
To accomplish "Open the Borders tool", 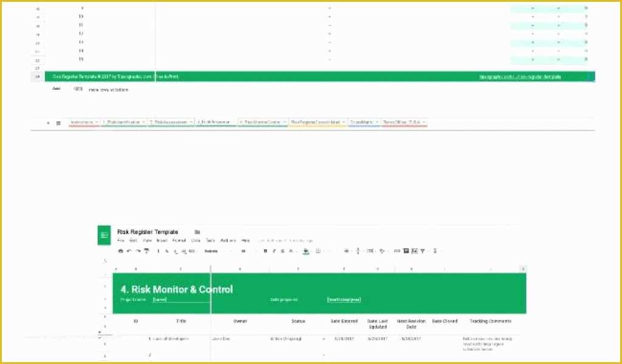I will click(318, 251).
